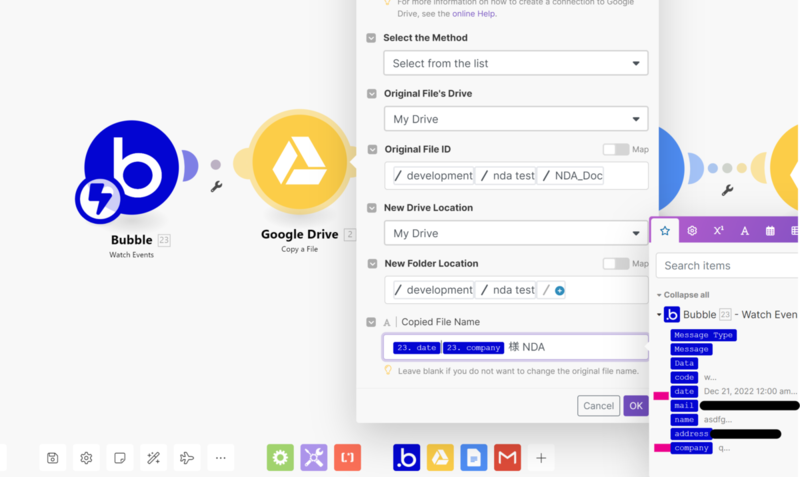Insert the mail variable

coord(684,406)
